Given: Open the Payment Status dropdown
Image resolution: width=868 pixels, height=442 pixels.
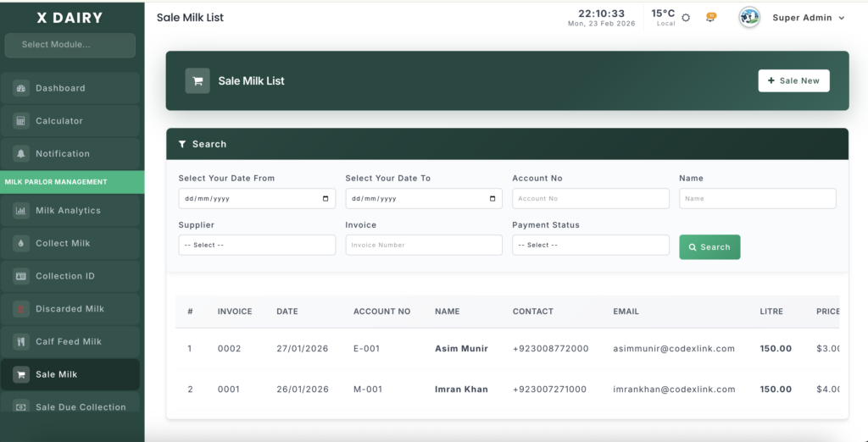Looking at the screenshot, I should click(x=590, y=245).
